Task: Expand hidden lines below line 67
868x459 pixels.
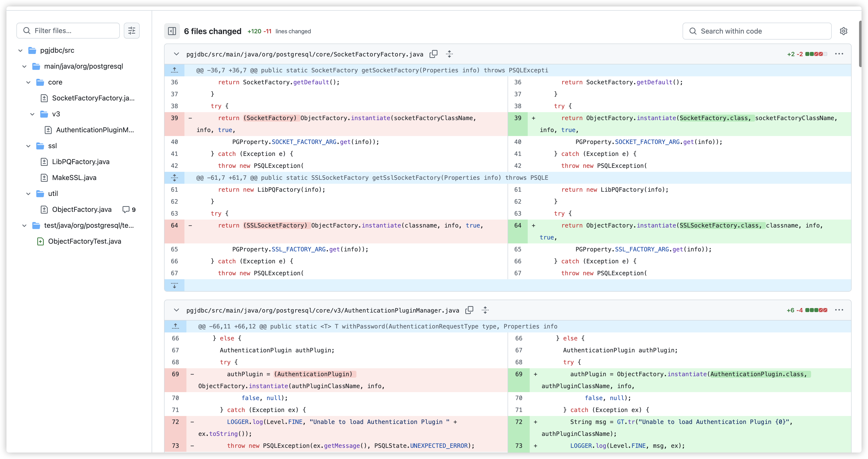Action: pos(174,285)
